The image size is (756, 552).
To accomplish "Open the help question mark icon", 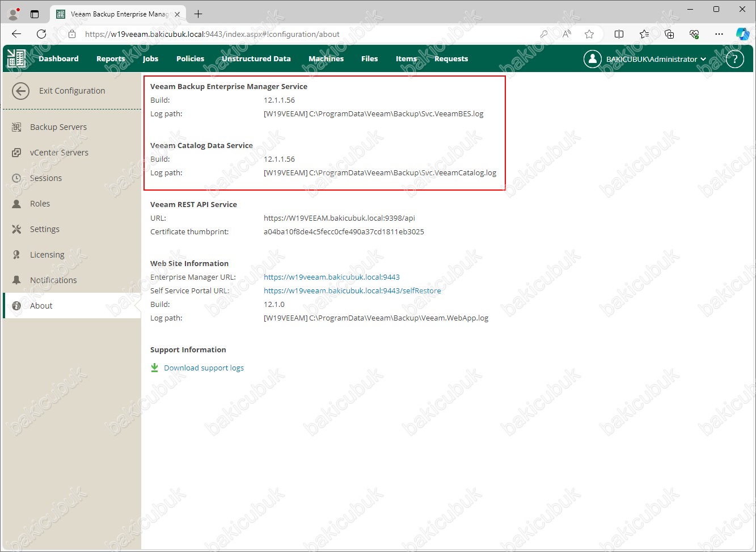I will click(x=734, y=59).
